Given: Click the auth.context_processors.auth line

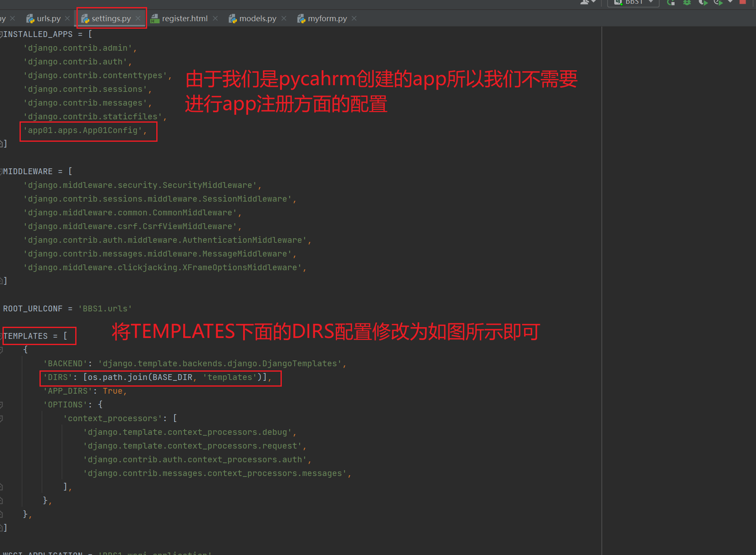Looking at the screenshot, I should 197,459.
